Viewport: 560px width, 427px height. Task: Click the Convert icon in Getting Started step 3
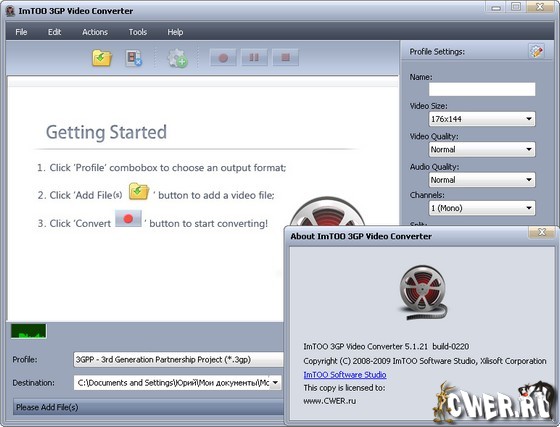tap(128, 218)
